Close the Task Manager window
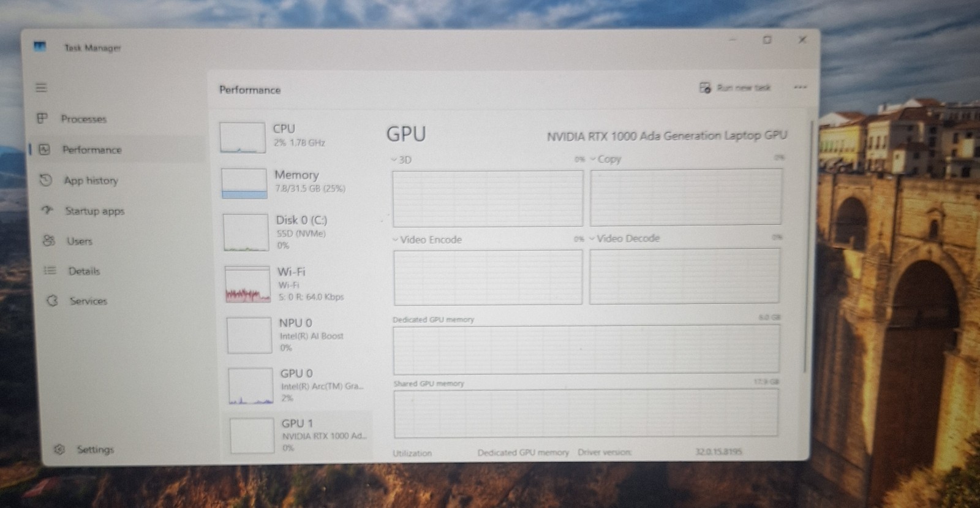980x508 pixels. click(x=802, y=40)
